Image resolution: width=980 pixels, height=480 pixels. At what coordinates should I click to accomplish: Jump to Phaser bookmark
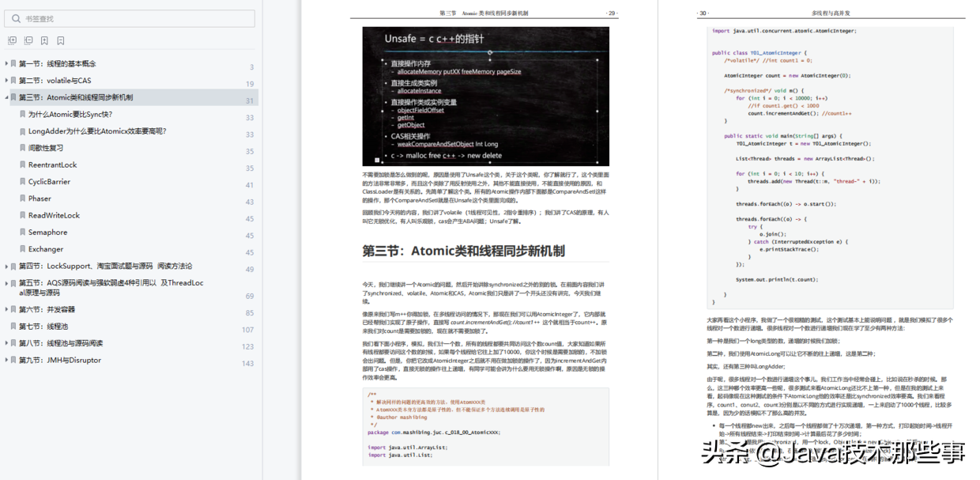pos(40,198)
